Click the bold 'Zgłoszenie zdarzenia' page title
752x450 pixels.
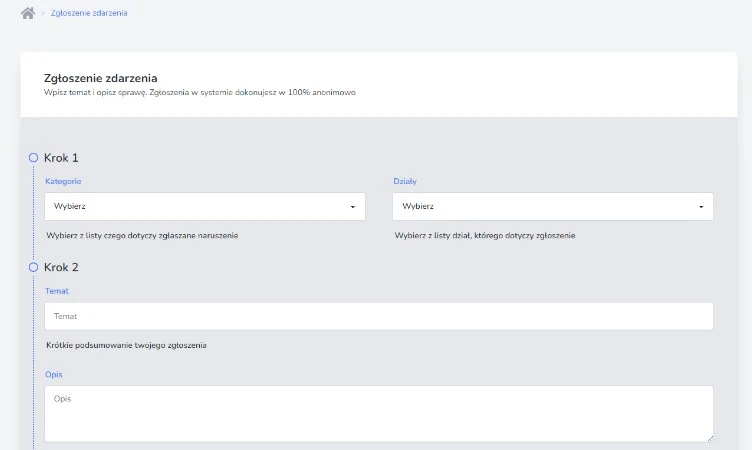coord(100,77)
